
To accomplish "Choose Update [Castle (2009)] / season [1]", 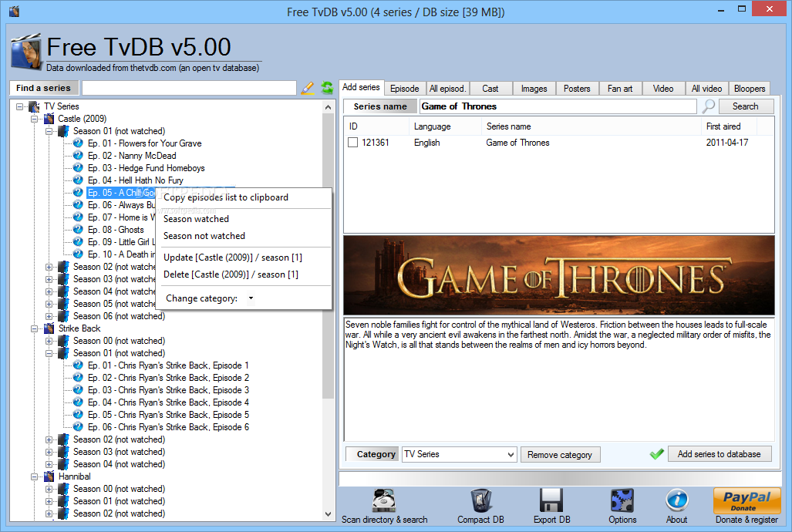I will 233,258.
